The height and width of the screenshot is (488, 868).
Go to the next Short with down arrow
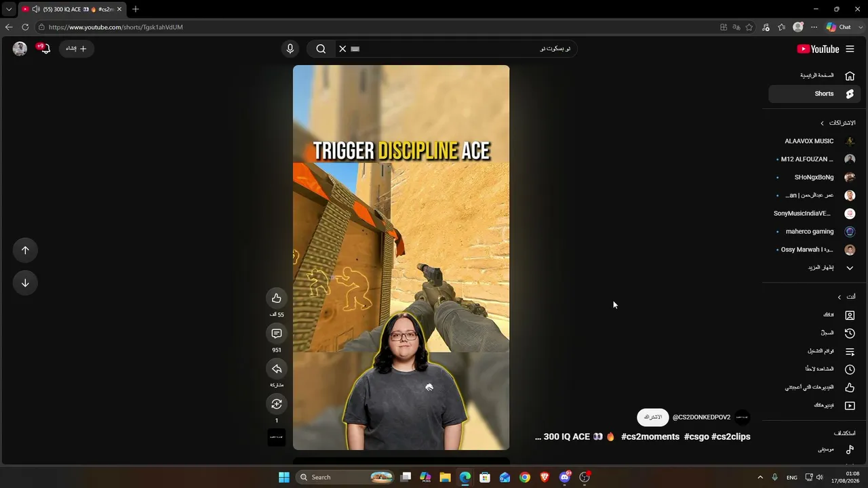(x=25, y=283)
